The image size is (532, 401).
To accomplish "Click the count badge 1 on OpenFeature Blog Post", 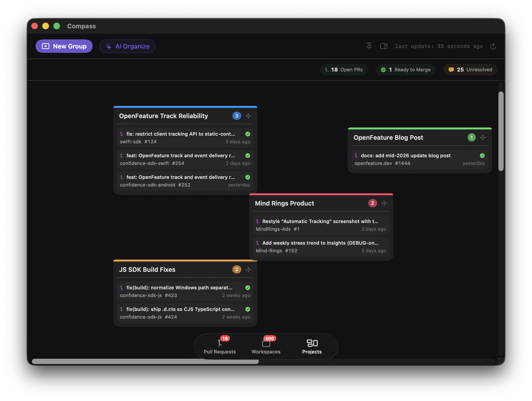I will [x=472, y=138].
